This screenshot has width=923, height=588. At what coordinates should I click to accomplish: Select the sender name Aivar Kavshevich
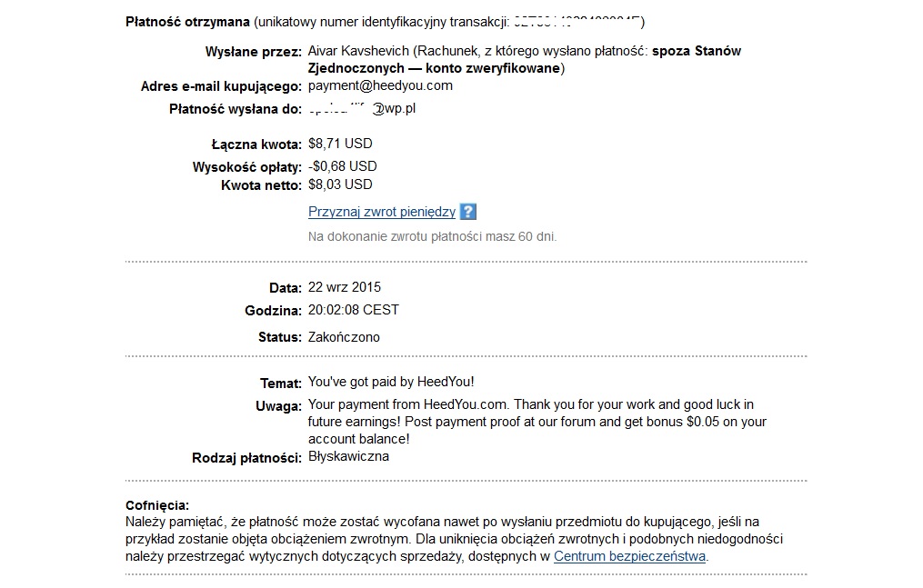tap(358, 51)
